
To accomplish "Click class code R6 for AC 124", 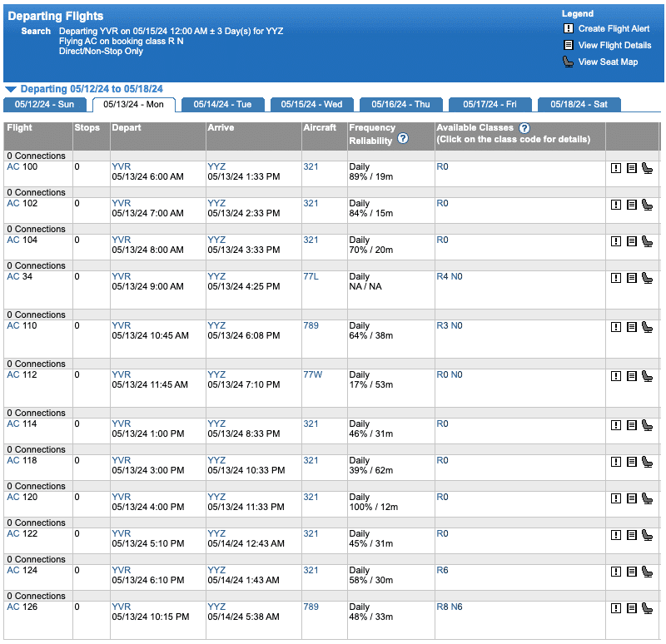I will (442, 570).
